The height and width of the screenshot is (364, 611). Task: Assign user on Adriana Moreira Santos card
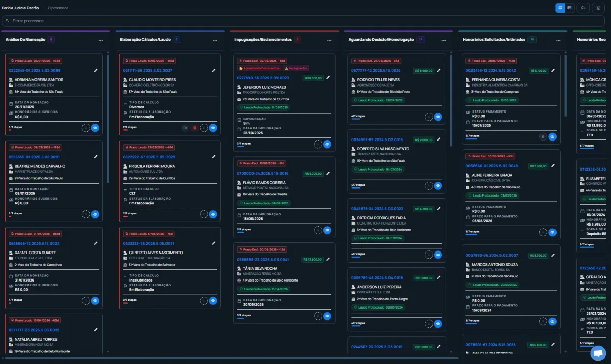click(x=86, y=128)
